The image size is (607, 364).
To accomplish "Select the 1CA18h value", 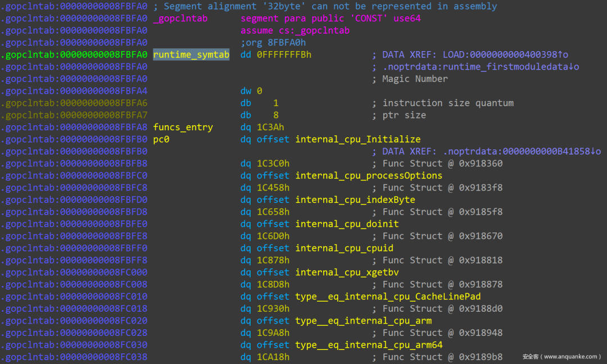I will (x=273, y=357).
